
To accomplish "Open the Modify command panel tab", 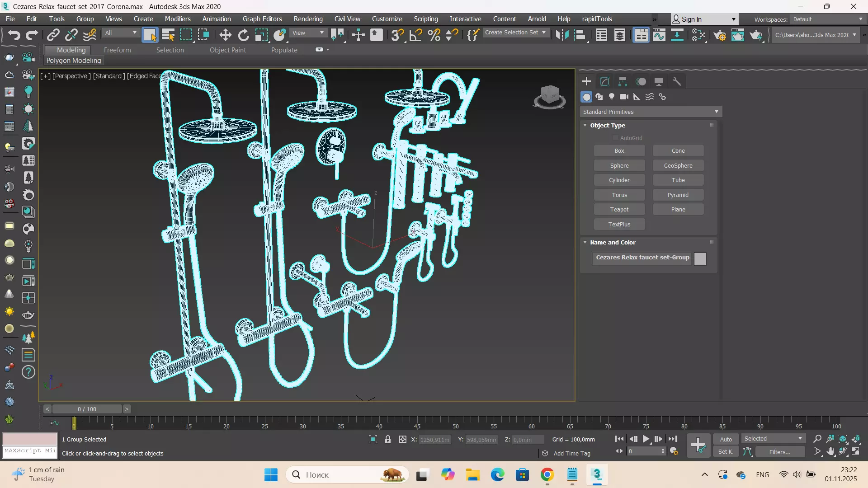I will pos(604,81).
